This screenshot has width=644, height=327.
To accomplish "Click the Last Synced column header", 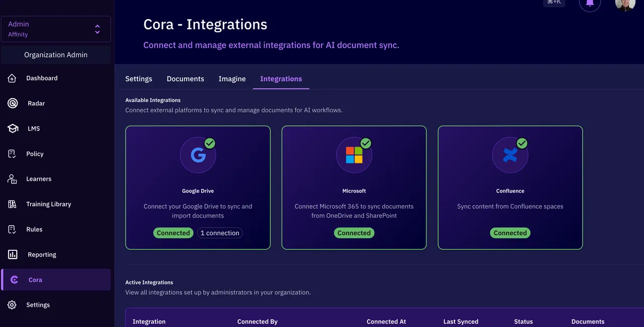I will 461,321.
